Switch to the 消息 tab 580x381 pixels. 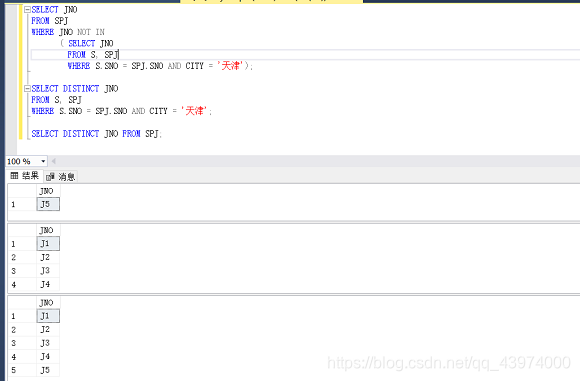pos(61,176)
